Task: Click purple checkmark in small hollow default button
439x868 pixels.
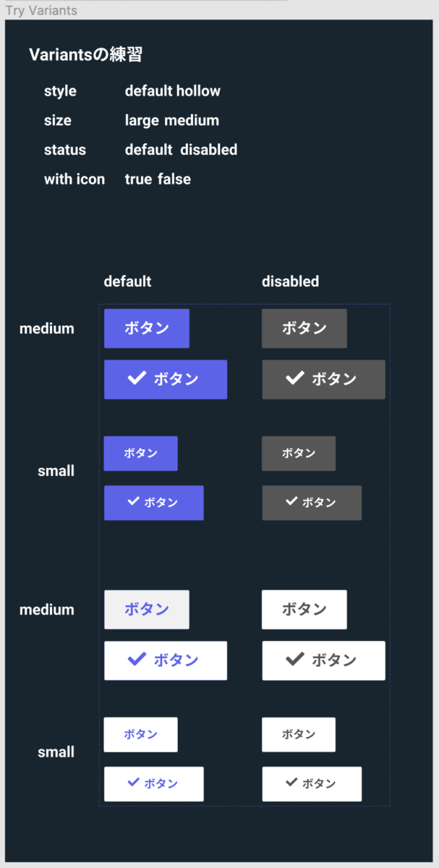Action: 133,782
